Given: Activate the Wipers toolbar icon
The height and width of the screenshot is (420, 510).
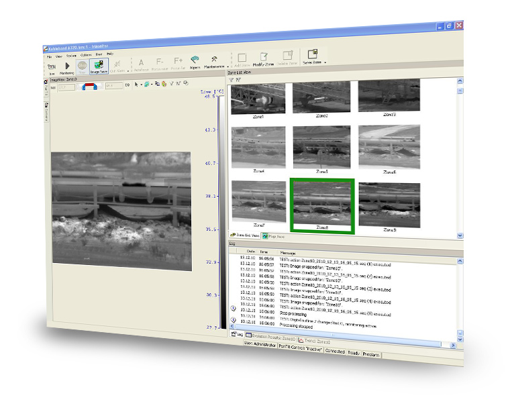Looking at the screenshot, I should click(x=195, y=60).
